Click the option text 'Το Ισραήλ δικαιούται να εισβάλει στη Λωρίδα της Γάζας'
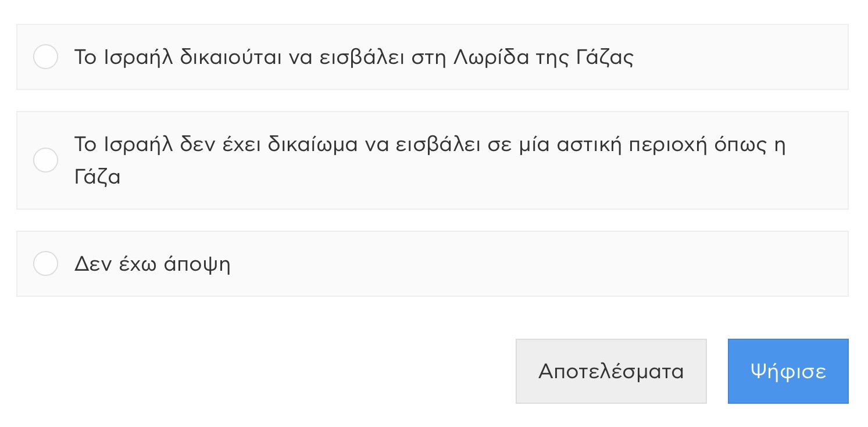Image resolution: width=868 pixels, height=427 pixels. (x=353, y=58)
